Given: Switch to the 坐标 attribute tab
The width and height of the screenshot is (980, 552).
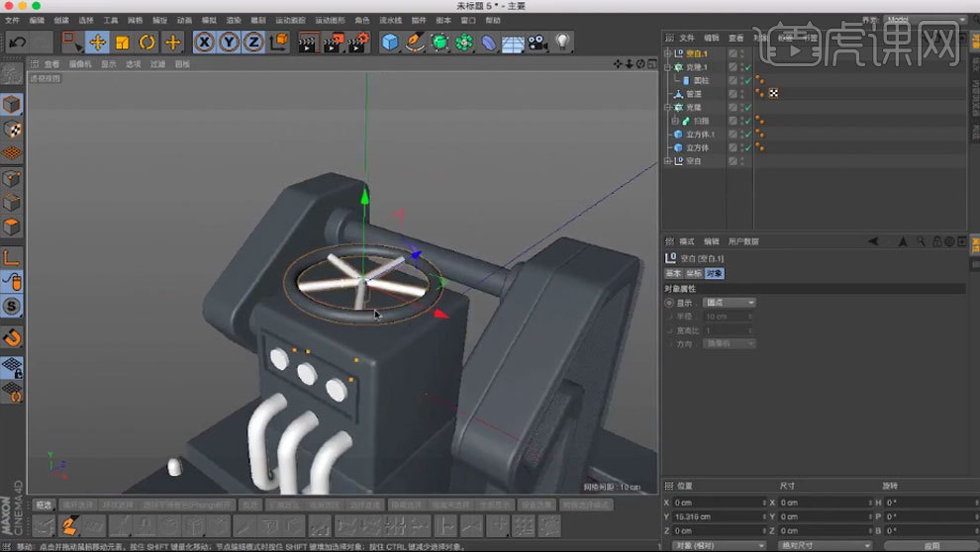Looking at the screenshot, I should pos(694,273).
